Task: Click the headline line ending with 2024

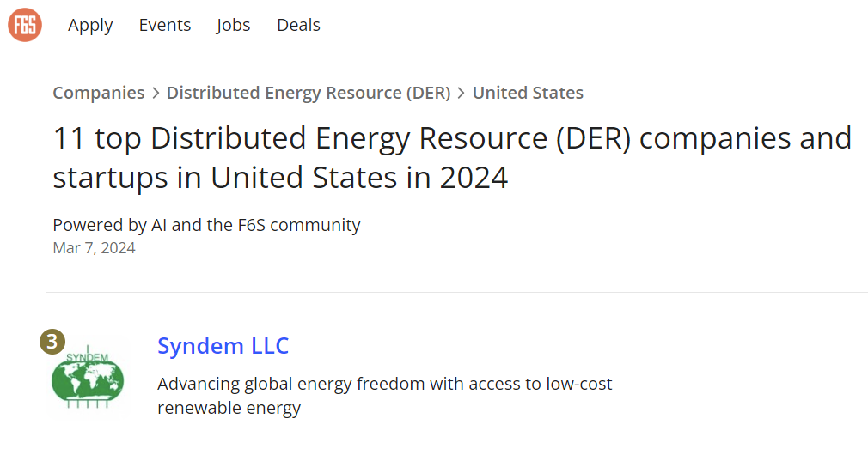Action: tap(280, 178)
